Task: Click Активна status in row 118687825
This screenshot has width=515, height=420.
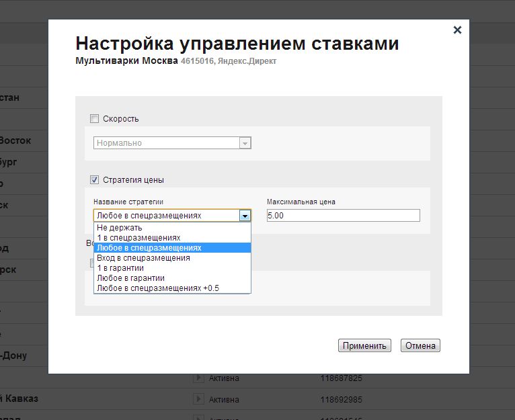Action: click(224, 378)
